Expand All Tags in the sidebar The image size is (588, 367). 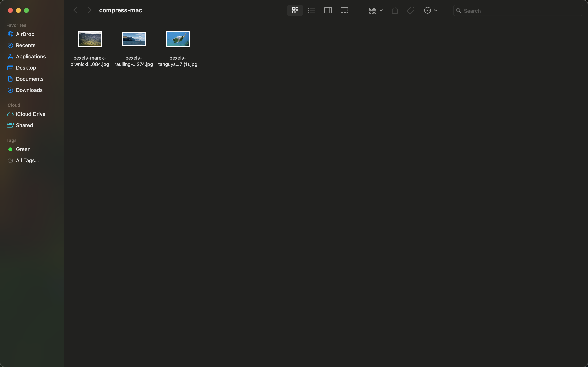27,160
